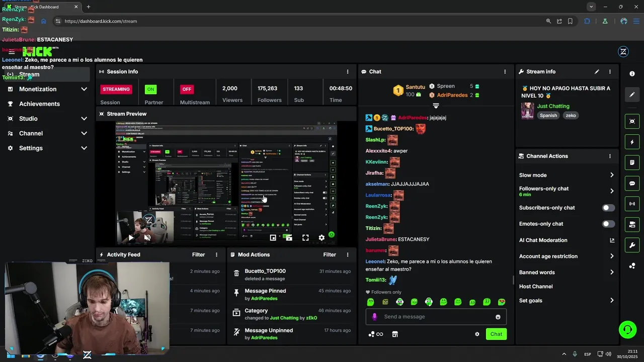Click the zeko tag in Stream info
644x362 pixels.
click(571, 115)
